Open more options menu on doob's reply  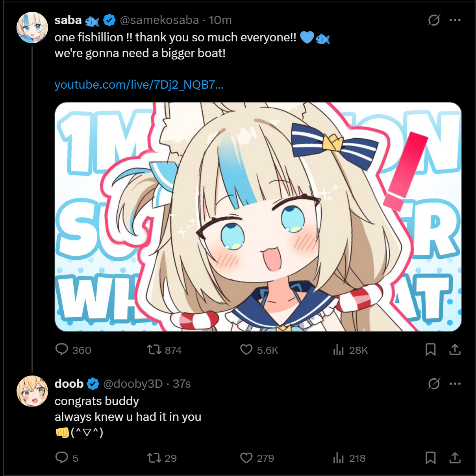coord(455,384)
